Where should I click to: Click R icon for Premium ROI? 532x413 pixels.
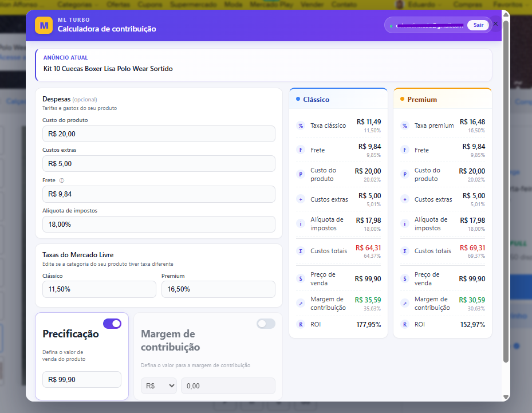coord(405,324)
